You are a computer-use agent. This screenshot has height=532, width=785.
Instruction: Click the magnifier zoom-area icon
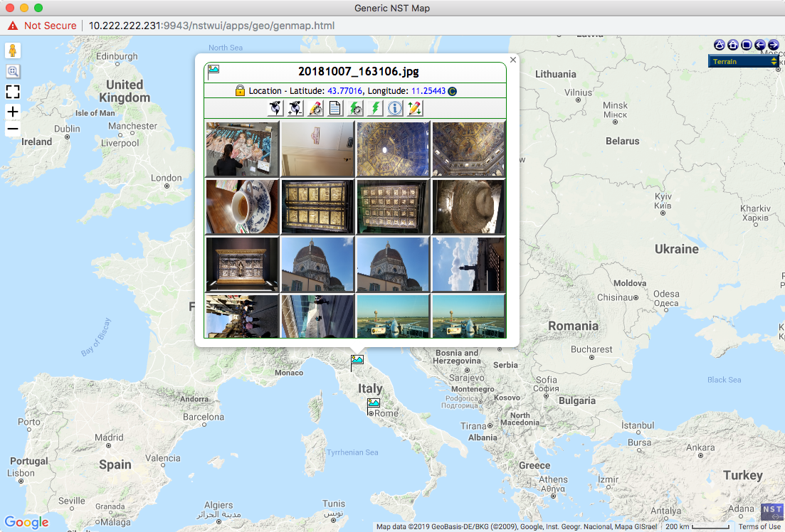(13, 71)
